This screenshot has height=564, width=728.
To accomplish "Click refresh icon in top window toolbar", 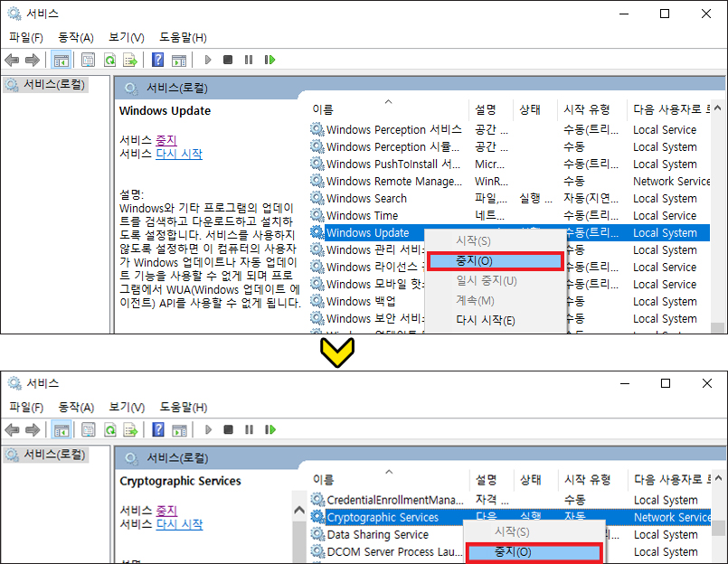I will click(x=109, y=60).
